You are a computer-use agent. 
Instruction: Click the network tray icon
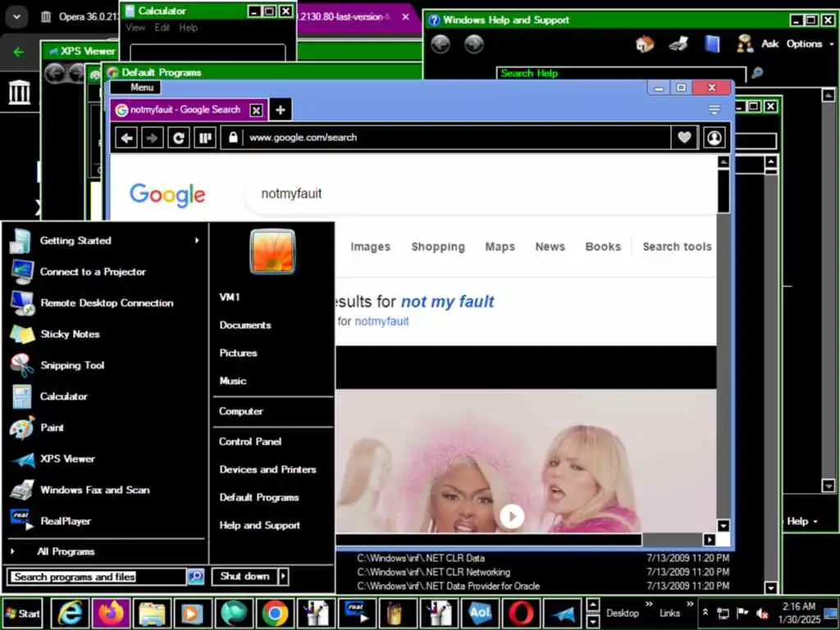point(724,613)
